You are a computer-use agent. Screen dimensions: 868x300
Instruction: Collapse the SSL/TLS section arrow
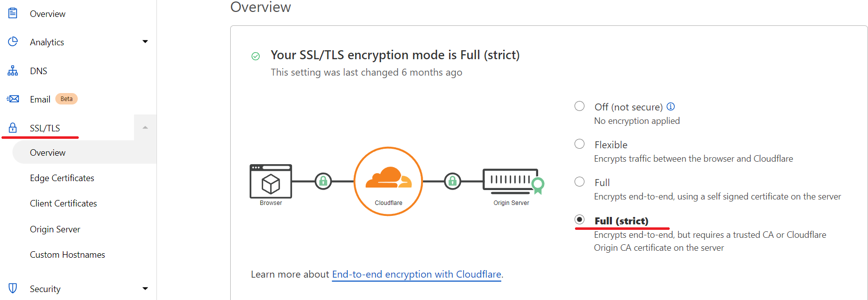click(145, 128)
